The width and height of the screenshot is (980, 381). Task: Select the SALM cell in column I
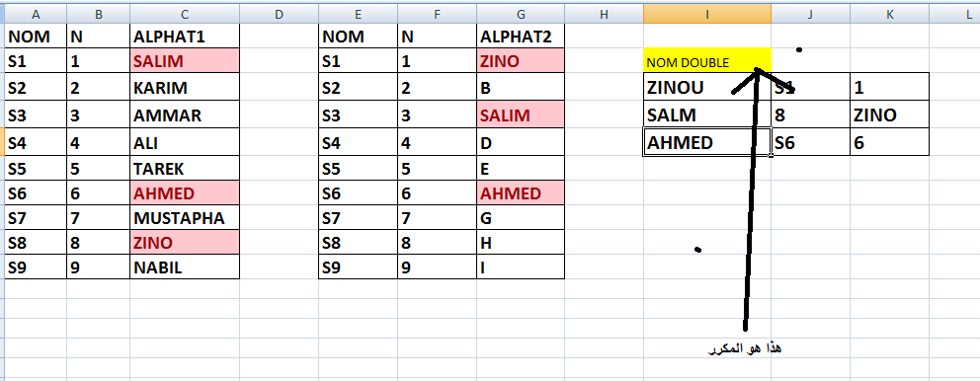[707, 114]
